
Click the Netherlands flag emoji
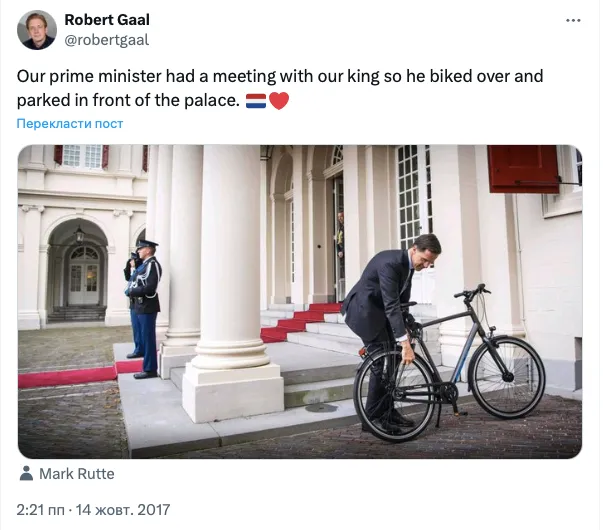click(x=256, y=101)
